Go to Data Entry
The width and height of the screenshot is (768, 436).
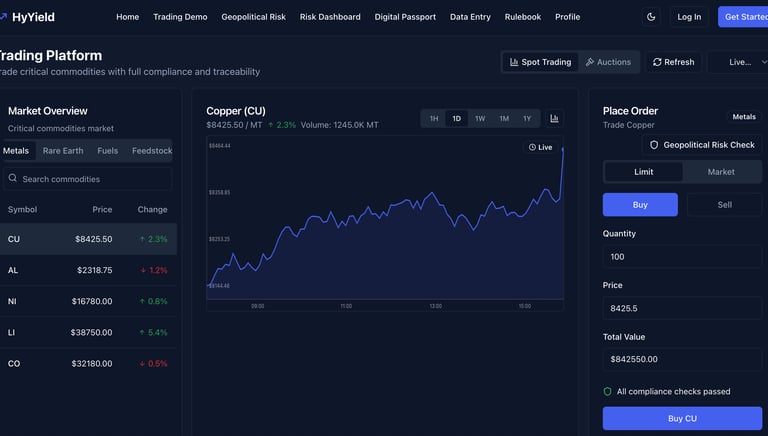[x=470, y=17]
